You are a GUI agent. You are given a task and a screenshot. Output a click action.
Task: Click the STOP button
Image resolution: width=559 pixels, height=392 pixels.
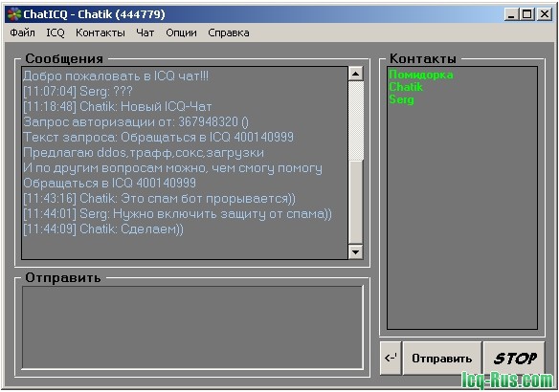(x=514, y=359)
